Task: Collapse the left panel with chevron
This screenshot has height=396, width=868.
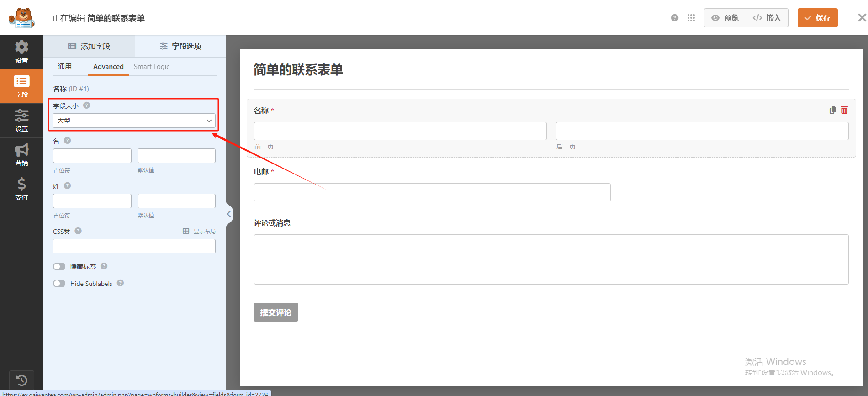Action: (x=229, y=214)
